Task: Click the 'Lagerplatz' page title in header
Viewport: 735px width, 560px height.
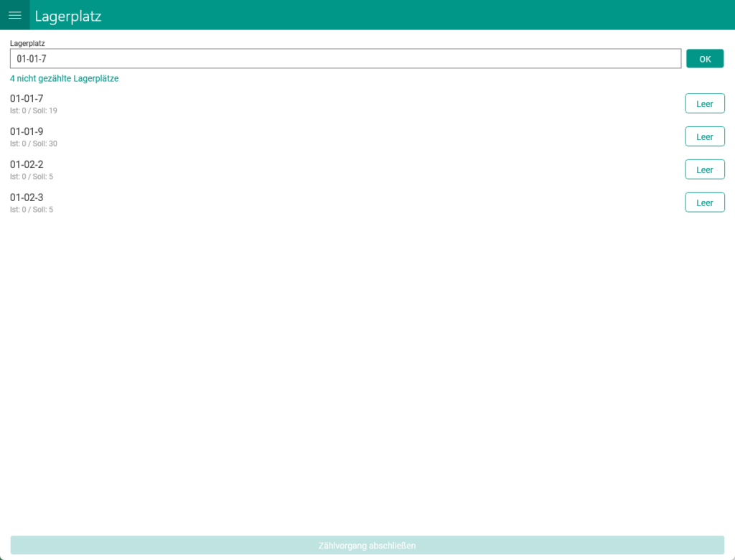Action: [x=68, y=16]
